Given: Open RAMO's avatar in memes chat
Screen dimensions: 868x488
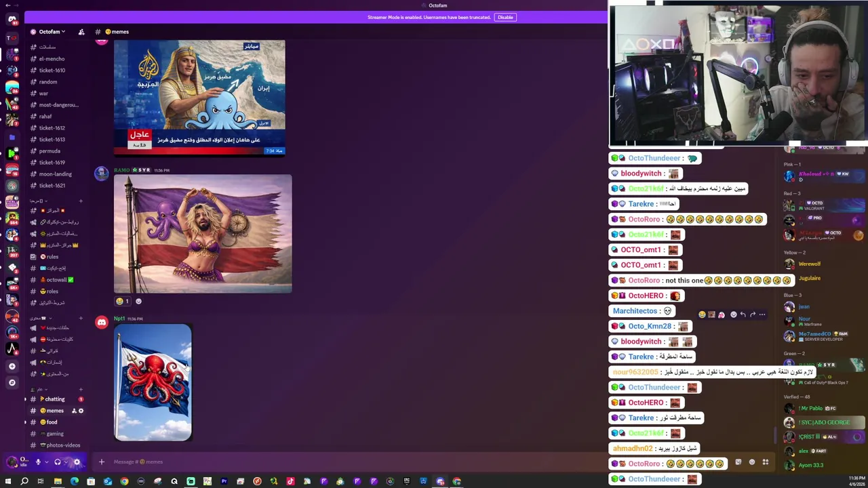Looking at the screenshot, I should coord(102,174).
